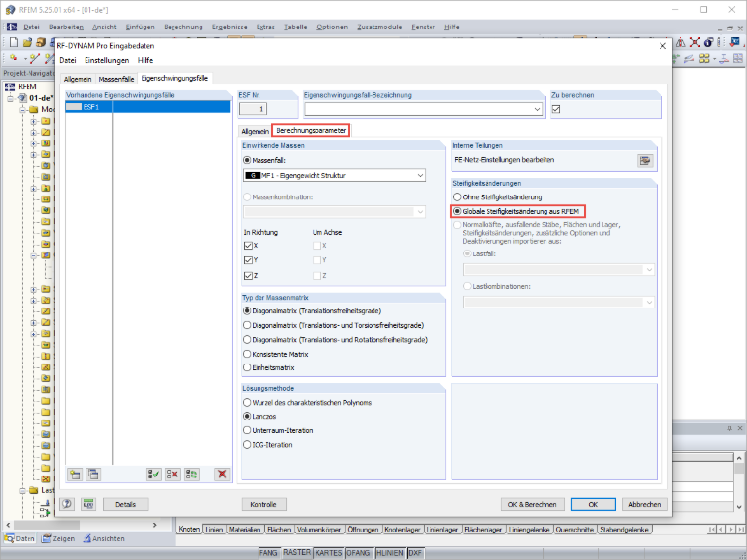
Task: Click the select-all checkmark icon below the case list
Action: coord(154,475)
